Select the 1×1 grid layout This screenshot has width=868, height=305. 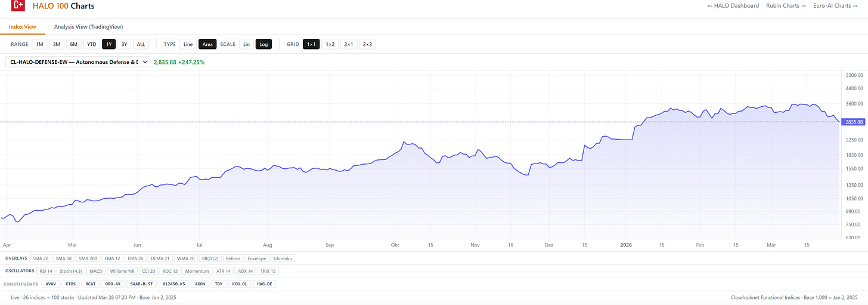tap(311, 44)
